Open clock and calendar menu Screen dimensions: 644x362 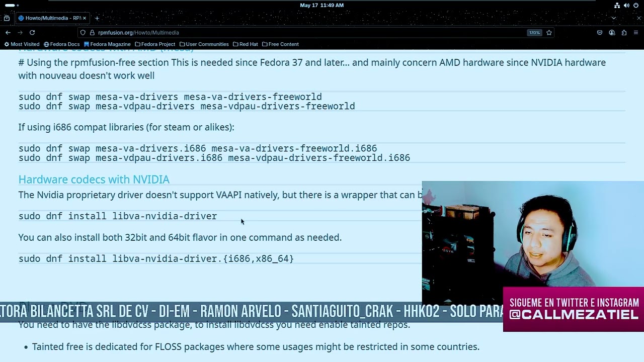(322, 5)
